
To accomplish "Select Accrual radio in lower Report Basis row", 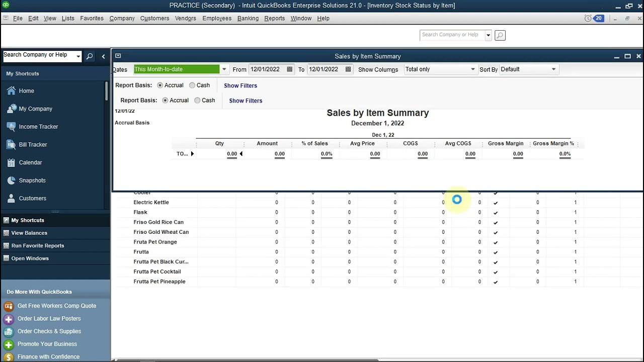I will coord(165,101).
